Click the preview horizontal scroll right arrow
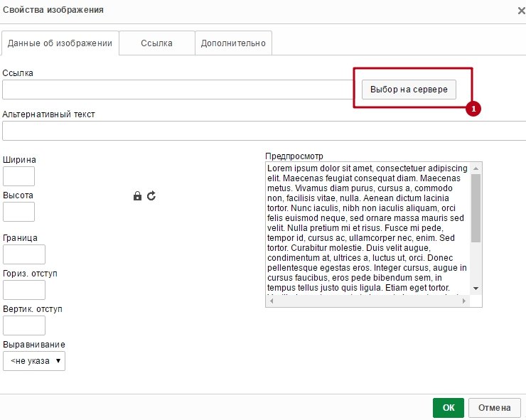 pos(464,301)
